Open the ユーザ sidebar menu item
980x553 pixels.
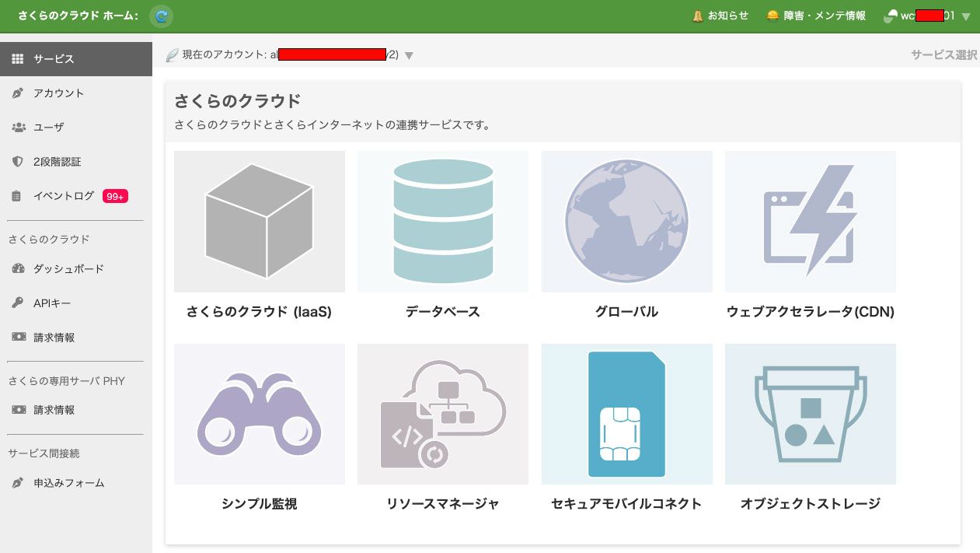pyautogui.click(x=76, y=128)
